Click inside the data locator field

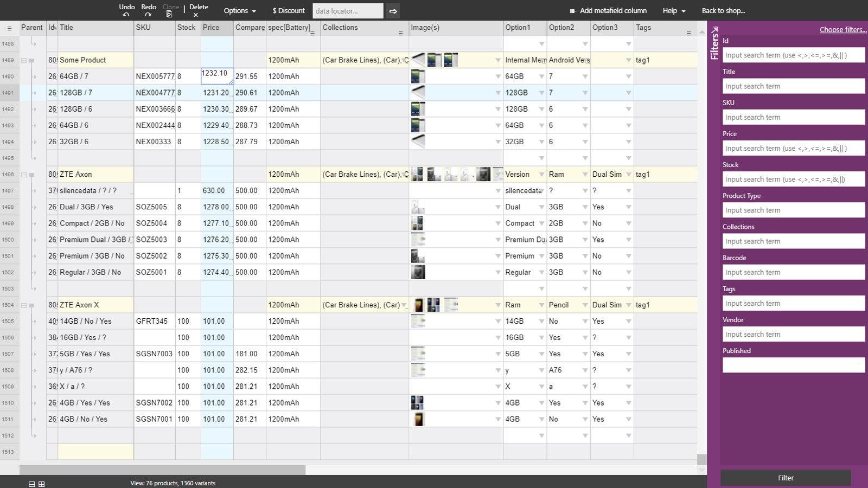coord(347,10)
